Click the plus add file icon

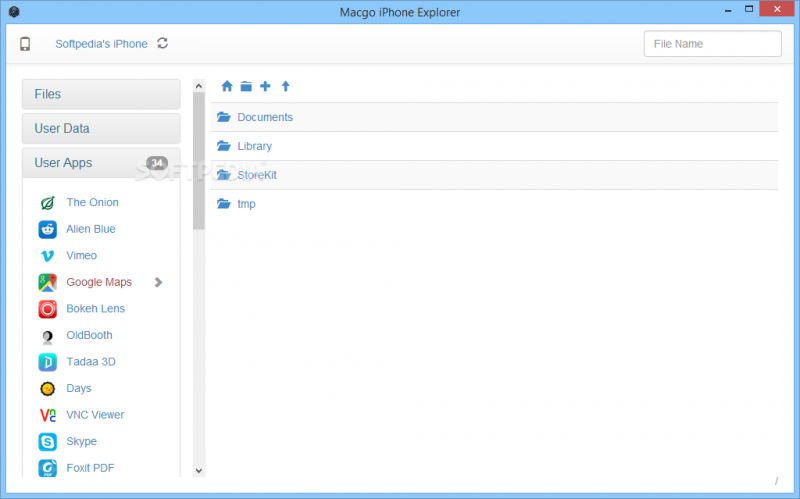[x=265, y=87]
